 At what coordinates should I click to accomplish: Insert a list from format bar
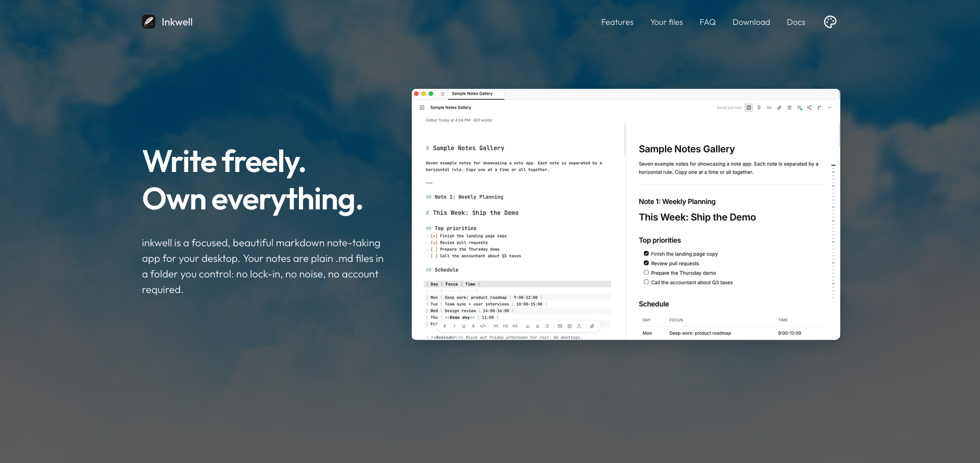tap(547, 326)
